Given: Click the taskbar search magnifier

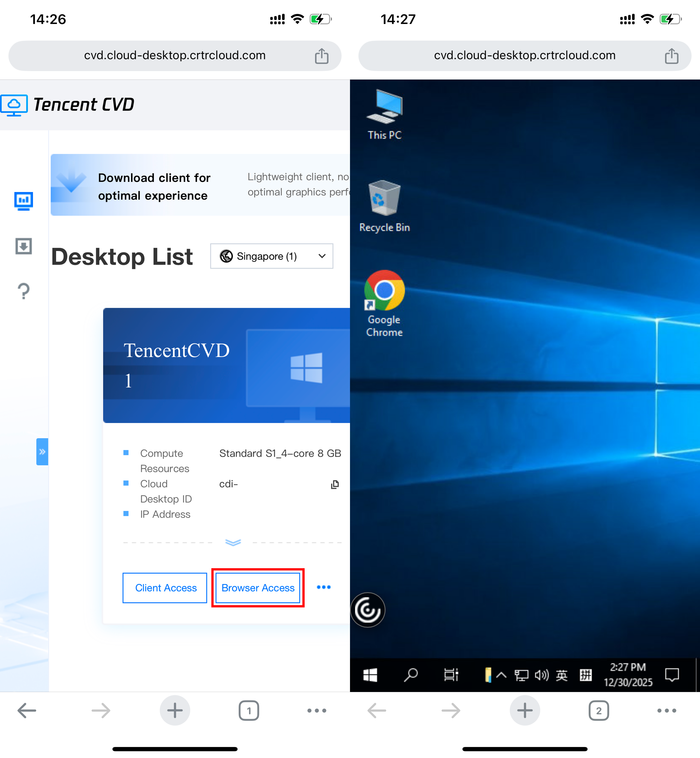Looking at the screenshot, I should (x=411, y=675).
